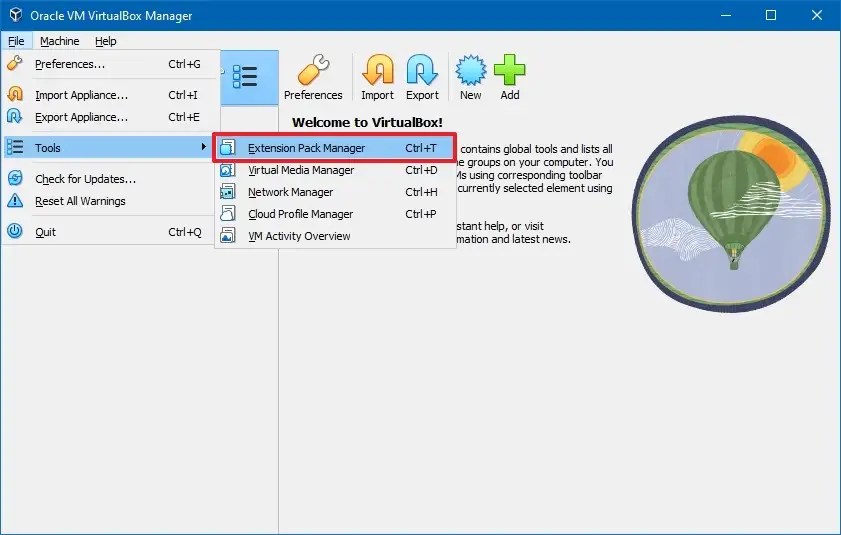Click the Quit power icon
Image resolution: width=841 pixels, height=535 pixels.
point(15,231)
